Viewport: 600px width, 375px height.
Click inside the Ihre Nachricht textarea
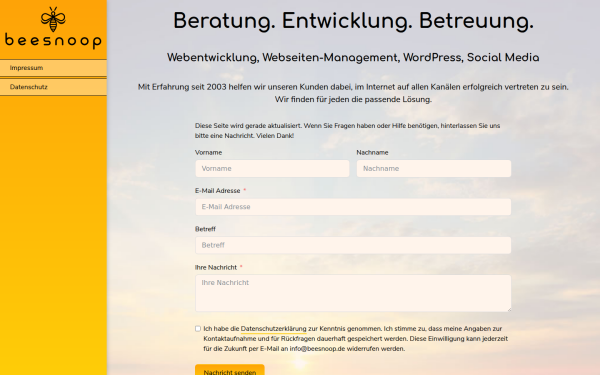pos(353,293)
